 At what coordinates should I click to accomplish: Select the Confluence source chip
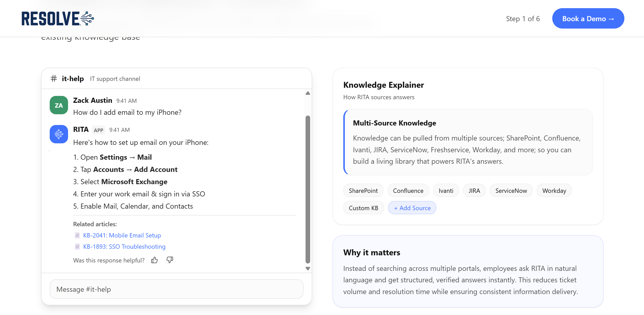point(408,191)
